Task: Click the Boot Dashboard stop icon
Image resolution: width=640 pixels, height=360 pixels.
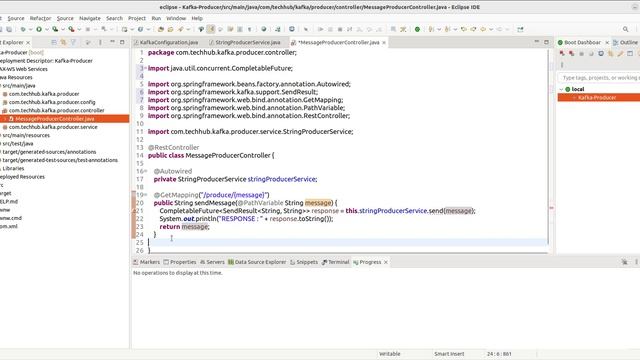Action: click(x=581, y=53)
